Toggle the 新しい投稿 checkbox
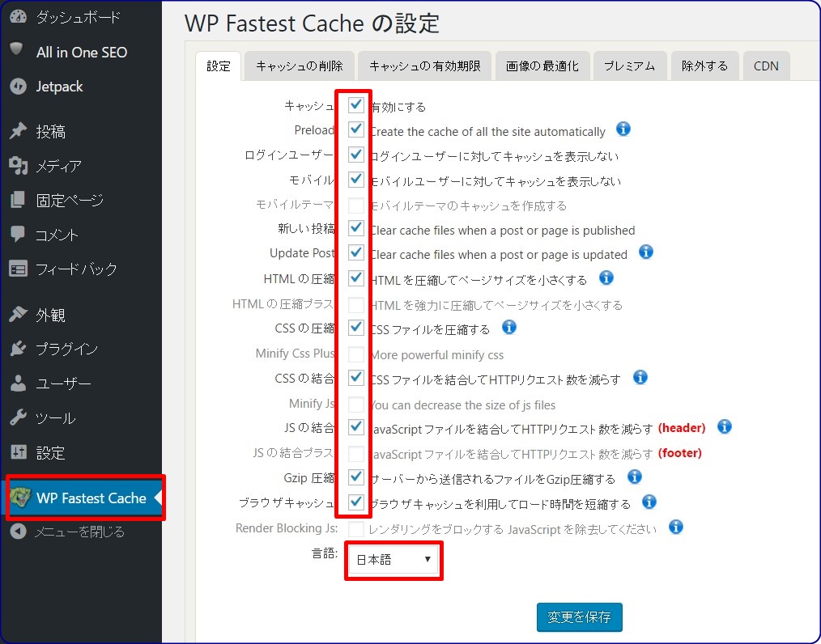Image resolution: width=821 pixels, height=644 pixels. [x=356, y=228]
